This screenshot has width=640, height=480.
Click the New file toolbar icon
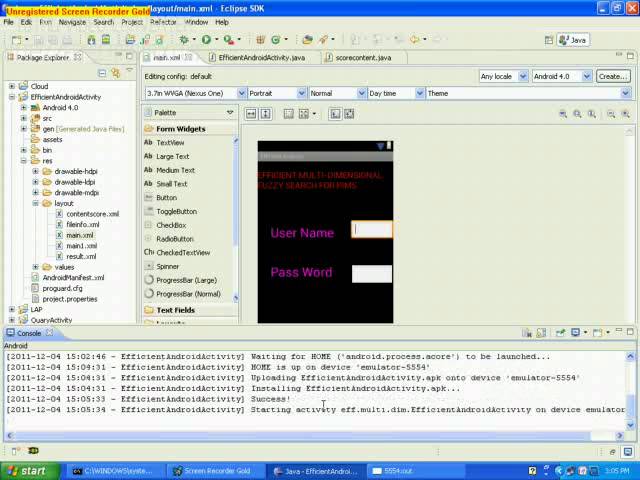click(16, 40)
